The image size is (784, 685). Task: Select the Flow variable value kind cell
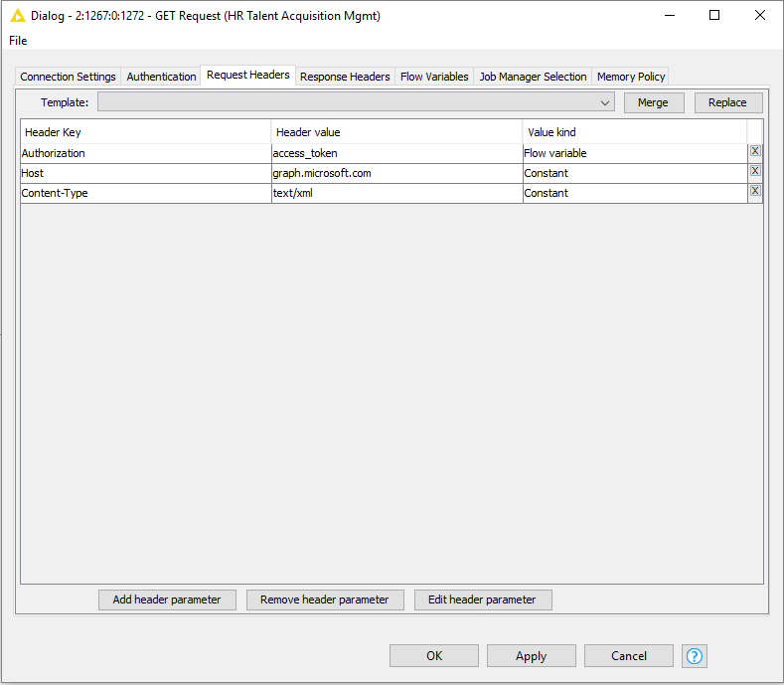tap(635, 153)
